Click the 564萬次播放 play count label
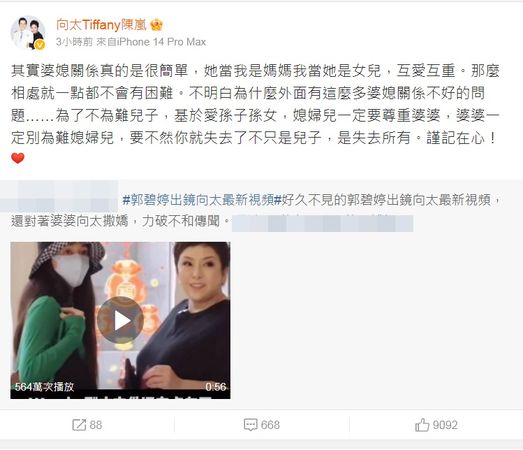 44,387
